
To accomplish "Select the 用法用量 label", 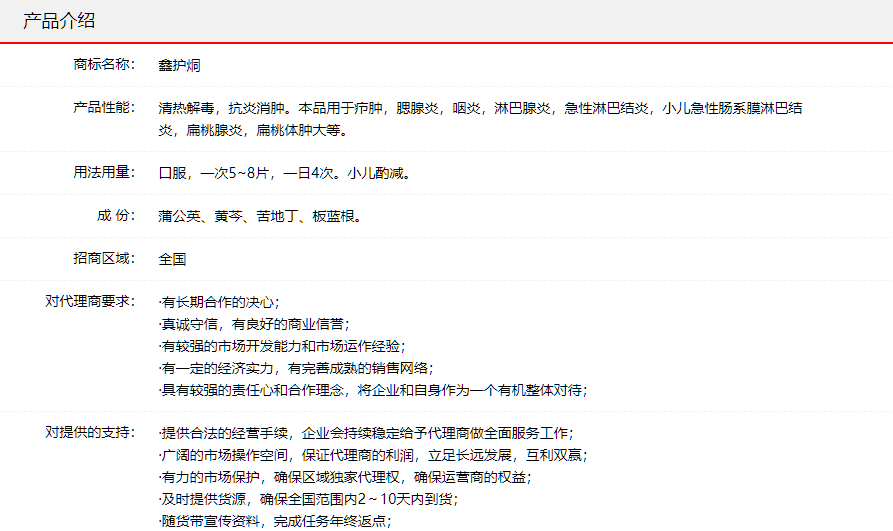I will 104,171.
